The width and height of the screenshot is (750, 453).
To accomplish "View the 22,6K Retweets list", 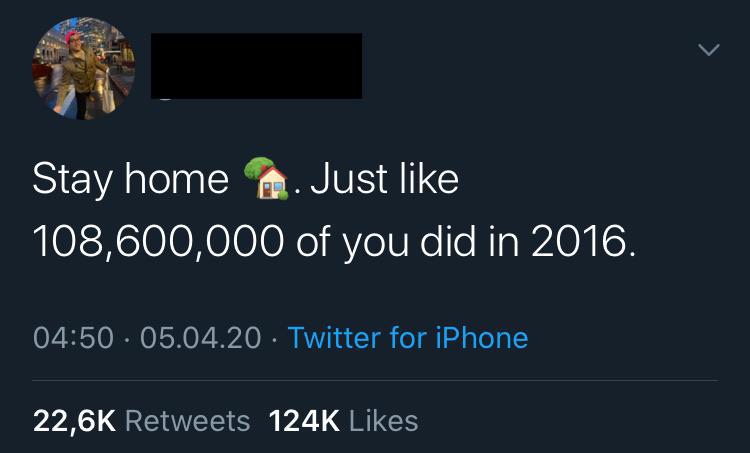I will tap(142, 421).
